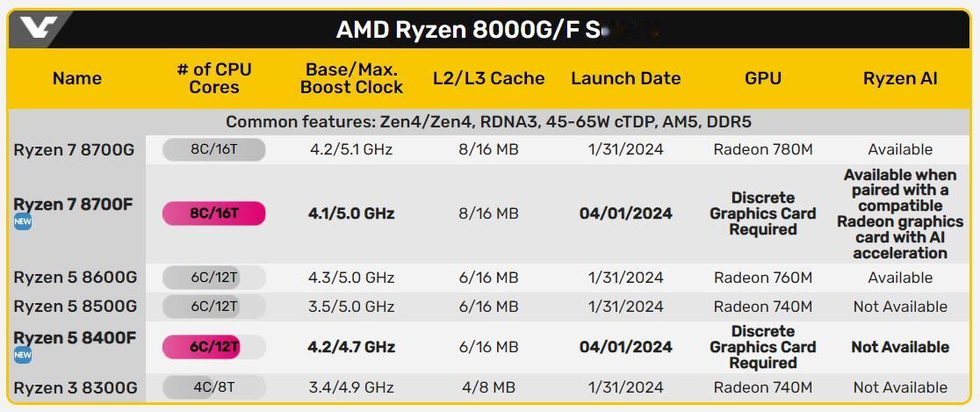Click the GPU column header
Screen dimensions: 980x412
(763, 78)
